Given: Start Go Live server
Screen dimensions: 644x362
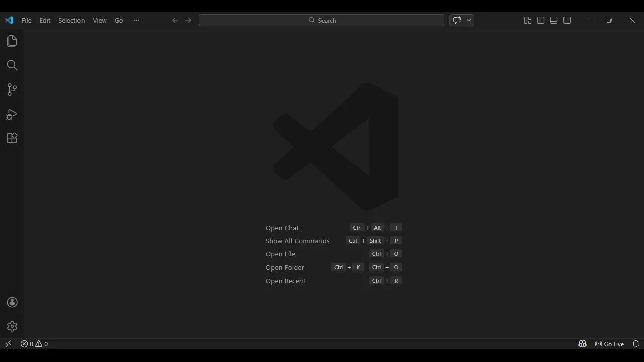Looking at the screenshot, I should coord(609,344).
